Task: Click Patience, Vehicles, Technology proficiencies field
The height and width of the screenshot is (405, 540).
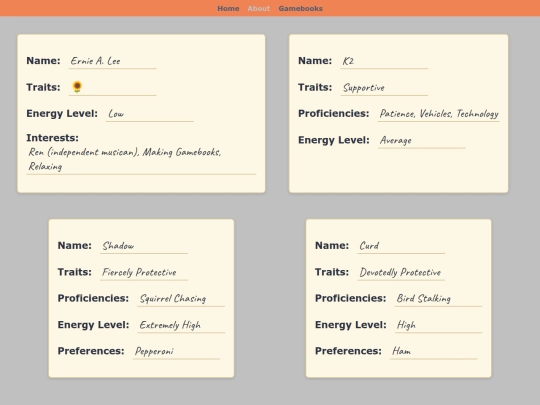Action: pyautogui.click(x=438, y=114)
